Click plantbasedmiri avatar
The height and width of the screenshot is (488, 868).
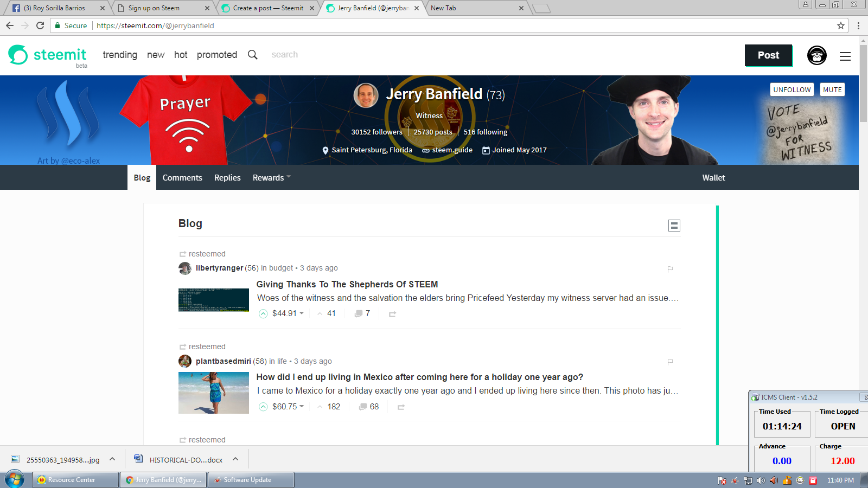[185, 361]
